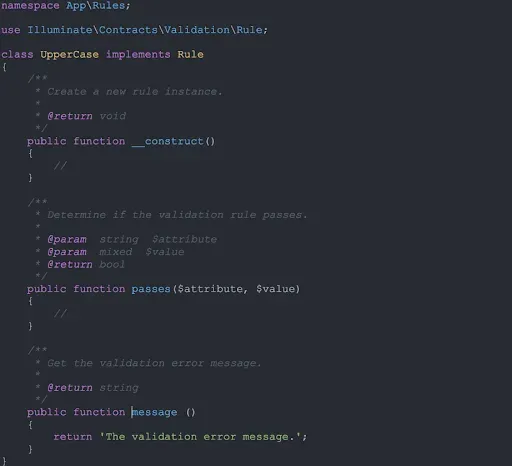Click the $value parameter in passes signature
The height and width of the screenshot is (466, 512).
tap(276, 289)
